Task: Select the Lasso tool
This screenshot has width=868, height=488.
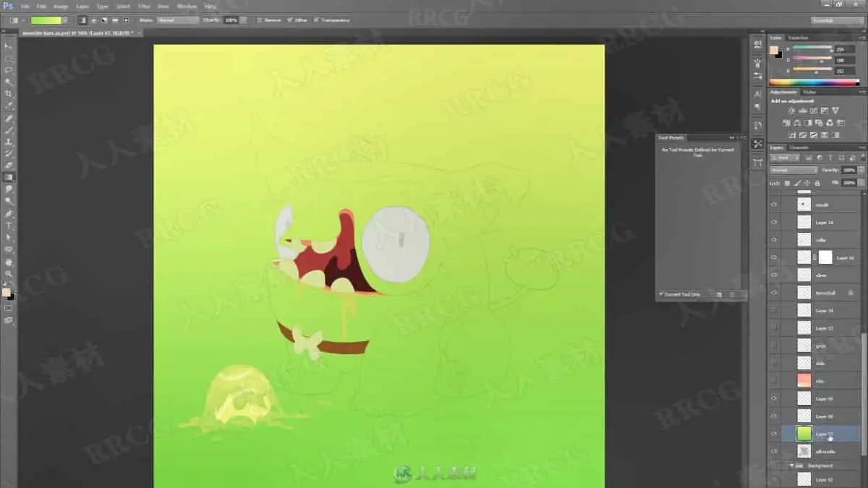Action: (x=9, y=70)
